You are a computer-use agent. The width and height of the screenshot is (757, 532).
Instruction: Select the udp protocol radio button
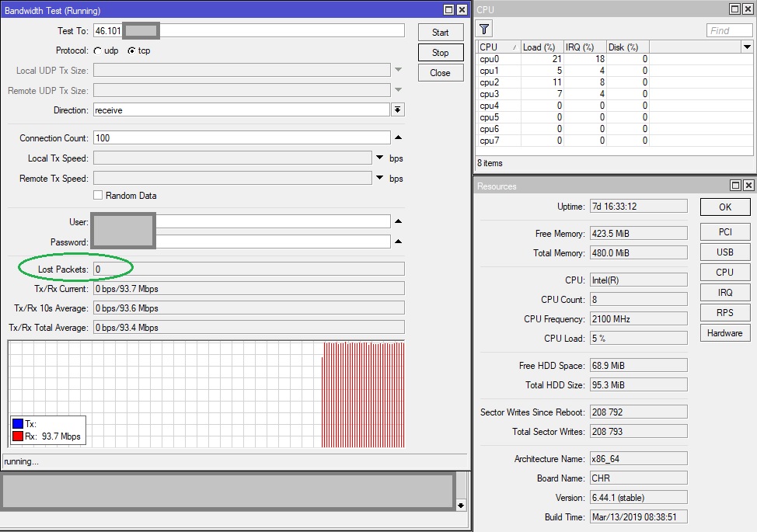click(x=98, y=50)
